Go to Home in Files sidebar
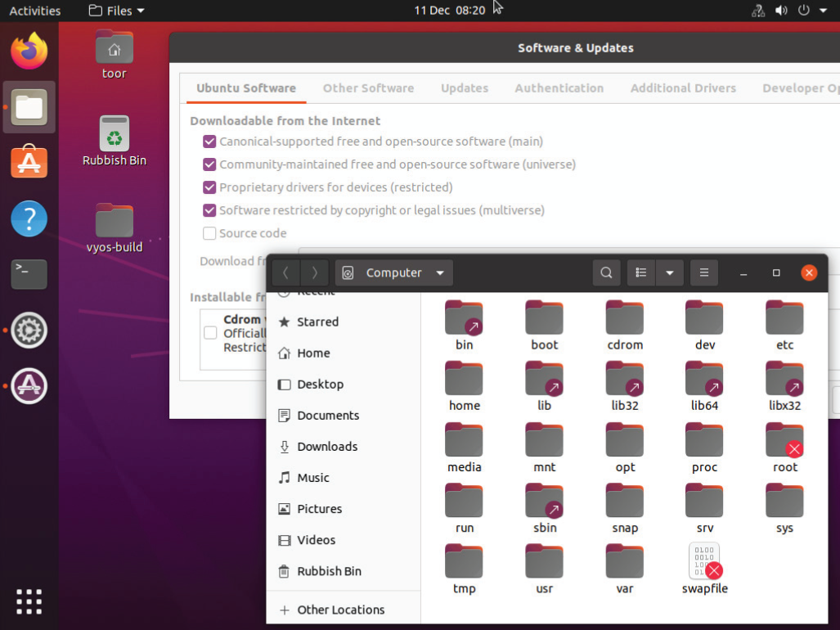 click(343, 353)
